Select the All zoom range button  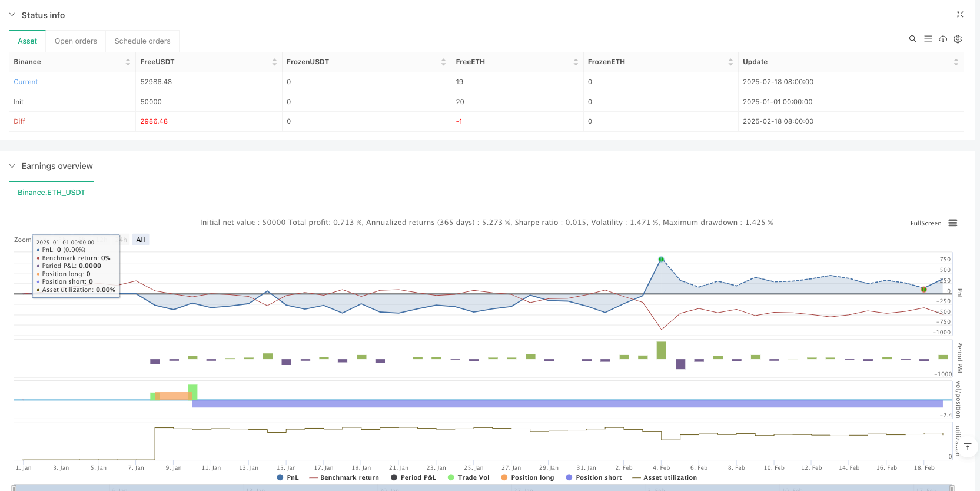pos(140,240)
